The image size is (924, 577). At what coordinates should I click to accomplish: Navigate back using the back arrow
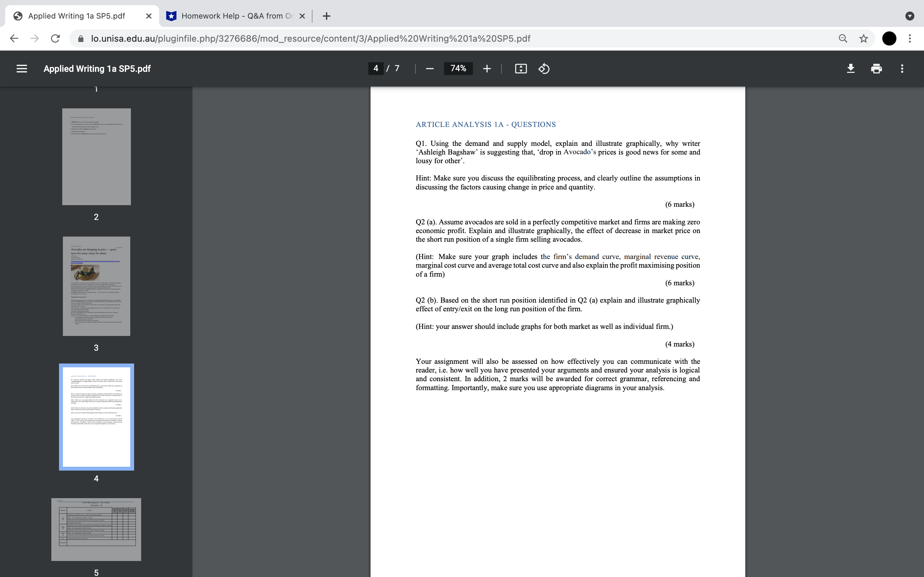14,38
